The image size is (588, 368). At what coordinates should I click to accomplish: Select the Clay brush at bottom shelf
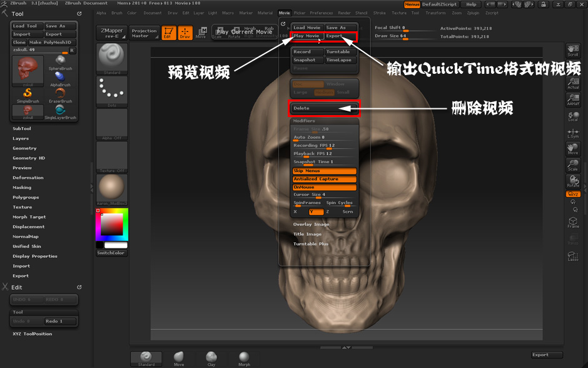pyautogui.click(x=211, y=359)
